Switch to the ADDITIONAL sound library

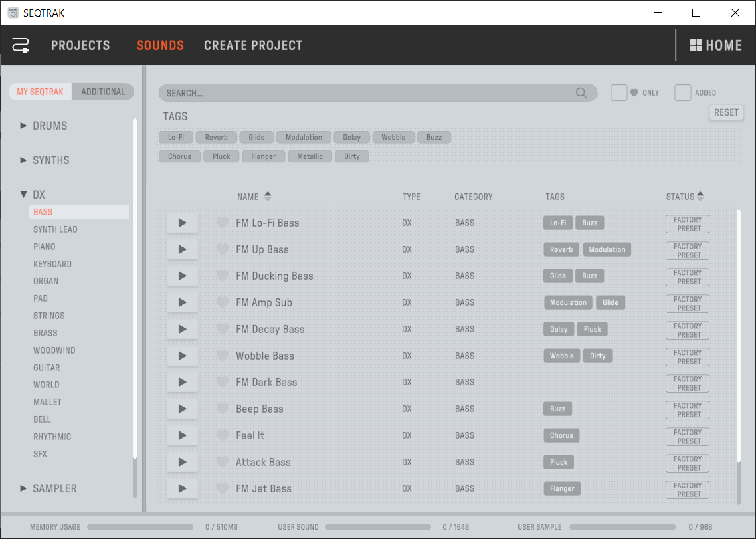(103, 92)
